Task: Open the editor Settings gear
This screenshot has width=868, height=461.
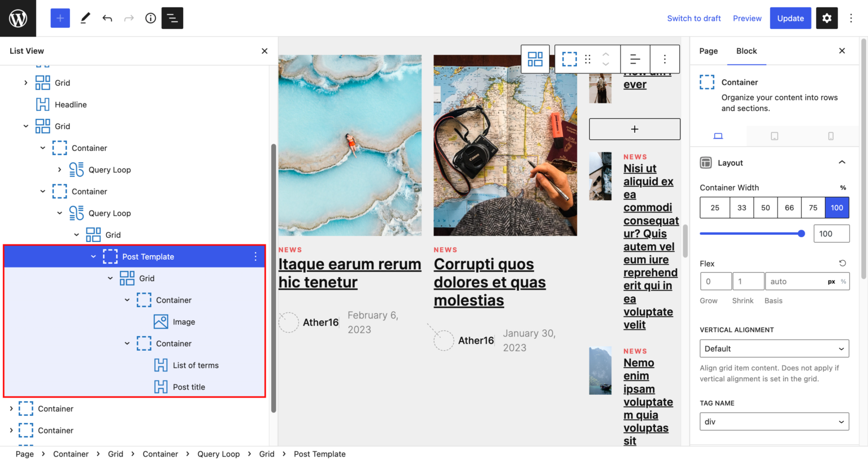Action: [x=827, y=18]
